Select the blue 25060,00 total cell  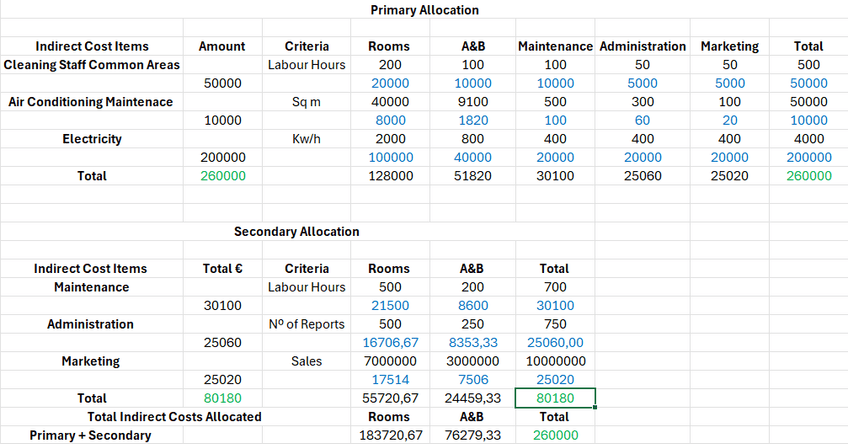click(554, 342)
